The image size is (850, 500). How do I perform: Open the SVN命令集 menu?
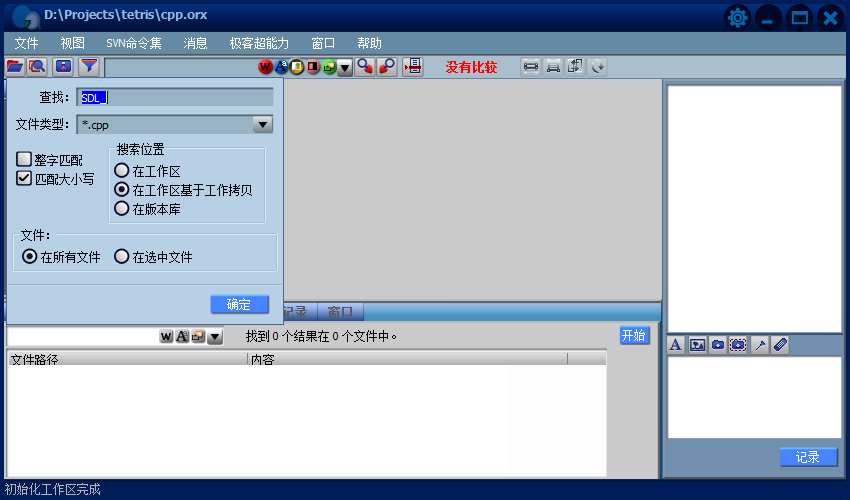133,43
